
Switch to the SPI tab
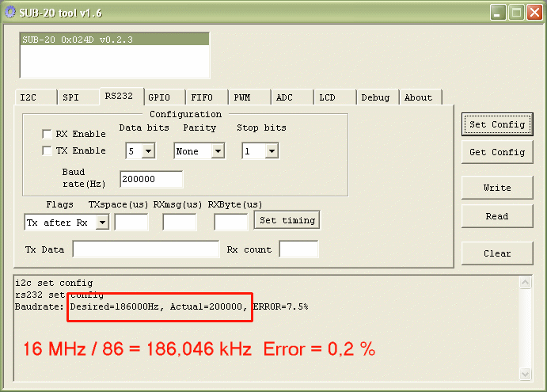point(78,97)
